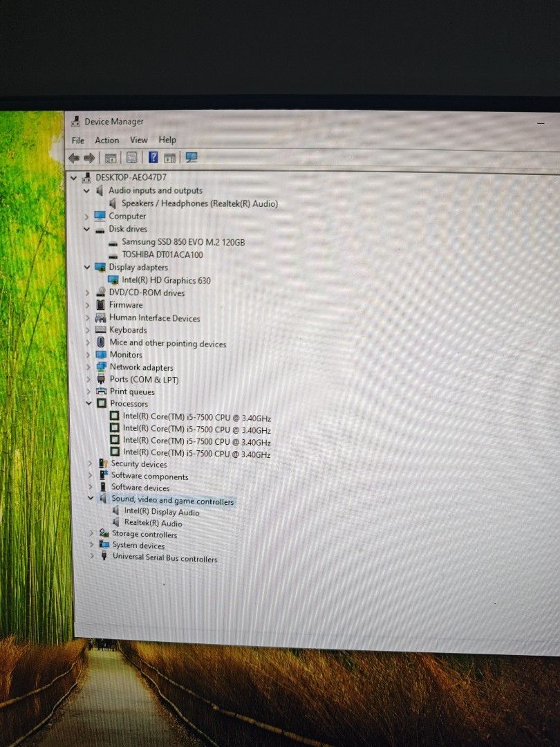The width and height of the screenshot is (560, 747).
Task: Open the File menu
Action: (77, 140)
